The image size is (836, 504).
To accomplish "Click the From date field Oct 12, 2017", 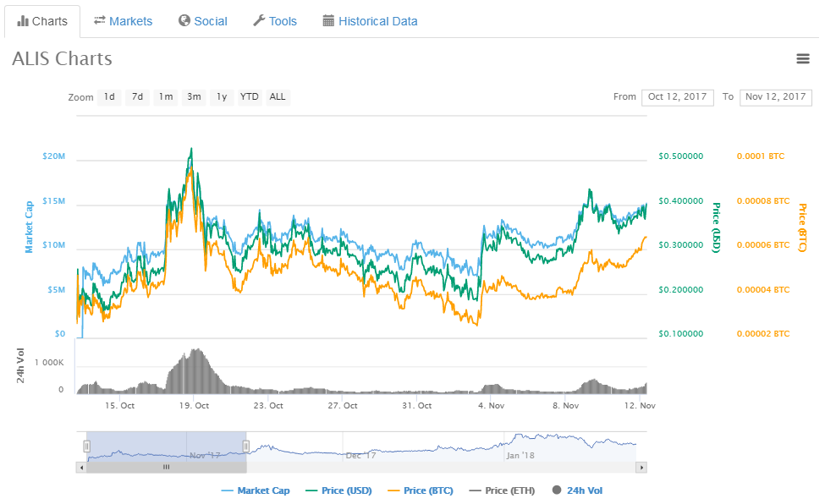I will [677, 97].
